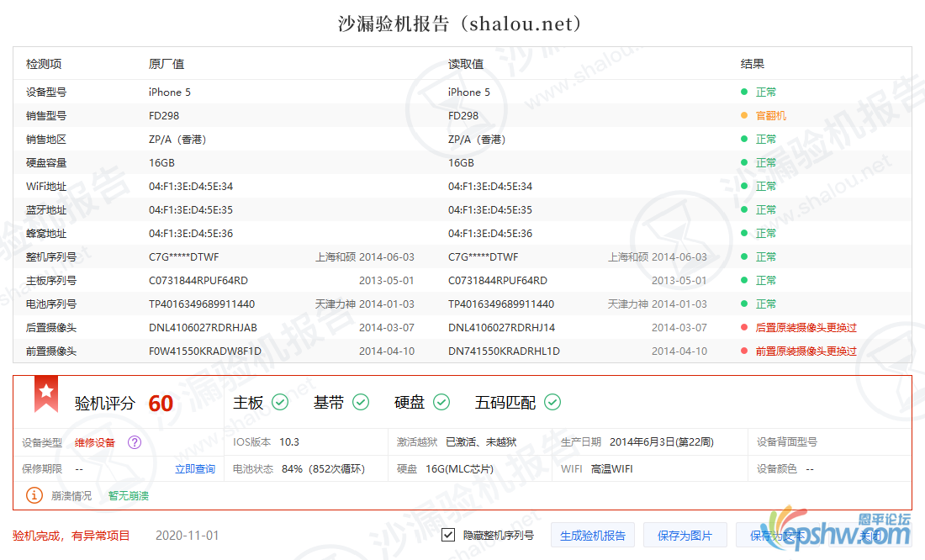
Task: Click the green status dot in 电池序列号 row
Action: click(x=744, y=304)
